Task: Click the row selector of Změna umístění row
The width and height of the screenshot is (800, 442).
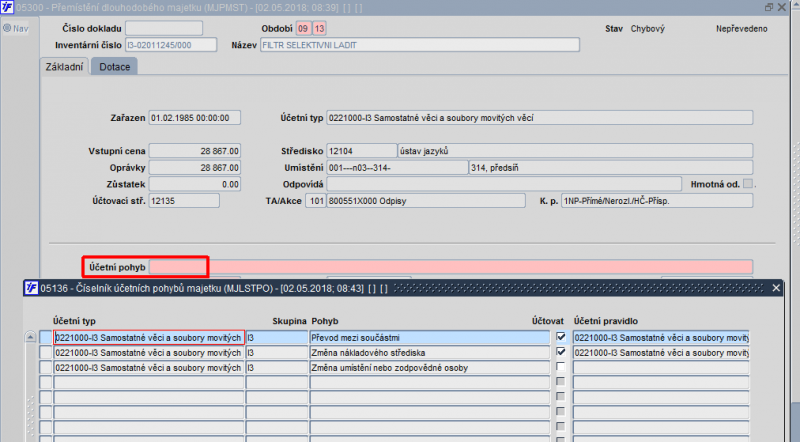Action: 46,367
